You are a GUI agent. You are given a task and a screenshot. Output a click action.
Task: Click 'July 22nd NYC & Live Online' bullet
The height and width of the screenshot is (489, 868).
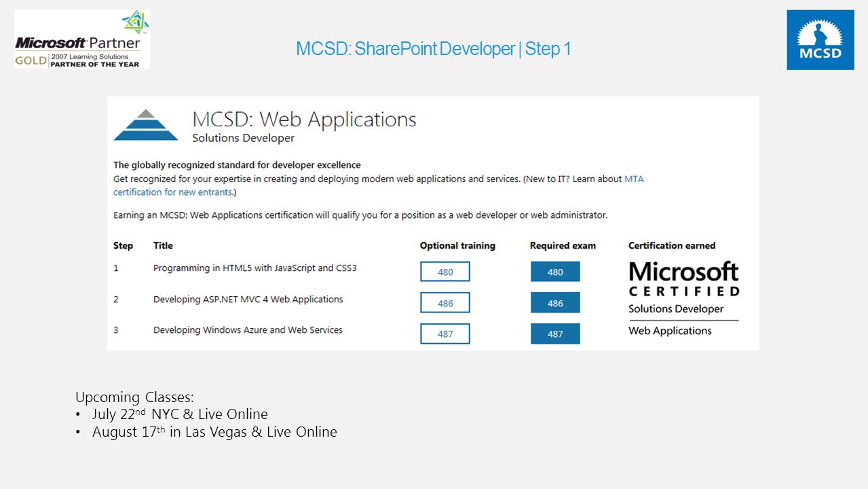click(x=180, y=414)
